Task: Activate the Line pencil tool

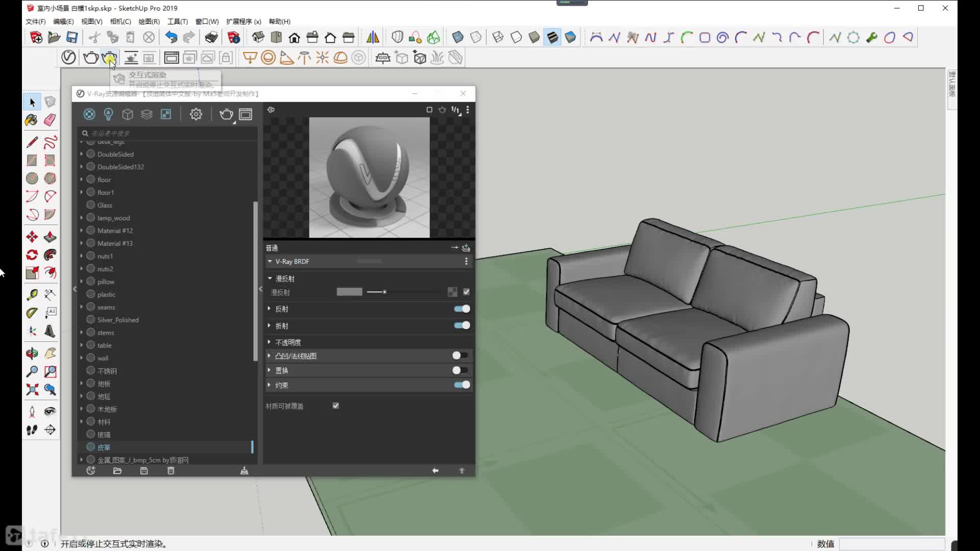Action: click(x=32, y=142)
